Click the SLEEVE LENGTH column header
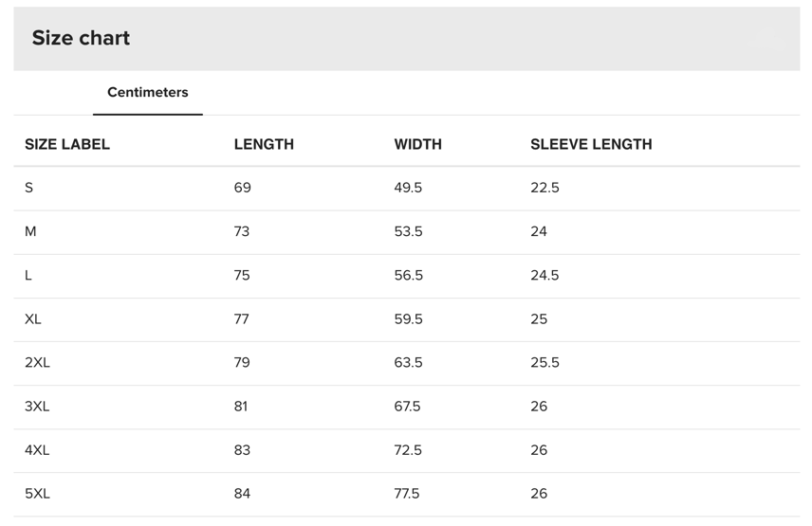This screenshot has height=526, width=812. (591, 144)
